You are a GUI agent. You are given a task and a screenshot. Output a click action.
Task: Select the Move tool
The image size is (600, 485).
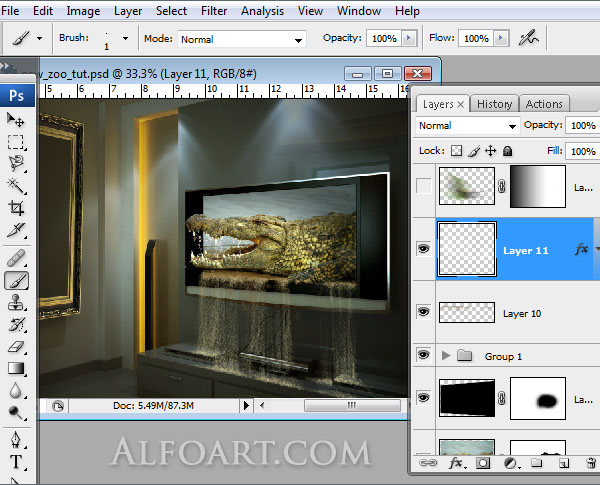point(15,120)
